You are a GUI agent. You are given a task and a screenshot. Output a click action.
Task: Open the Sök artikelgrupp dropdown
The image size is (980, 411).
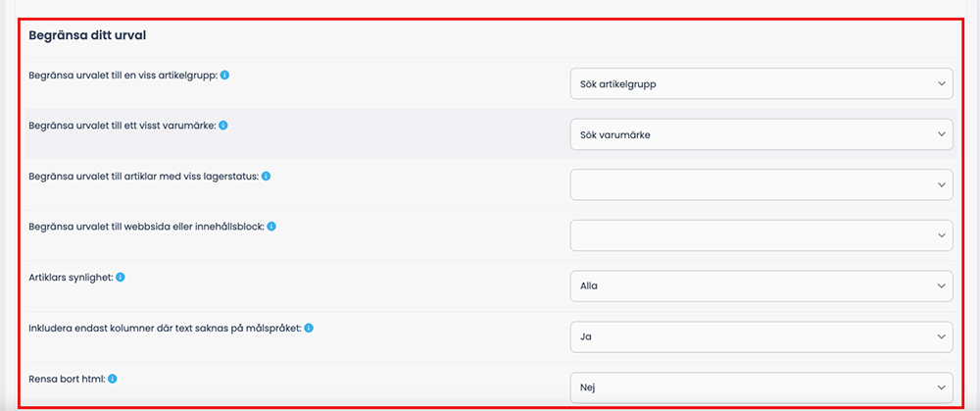(761, 83)
